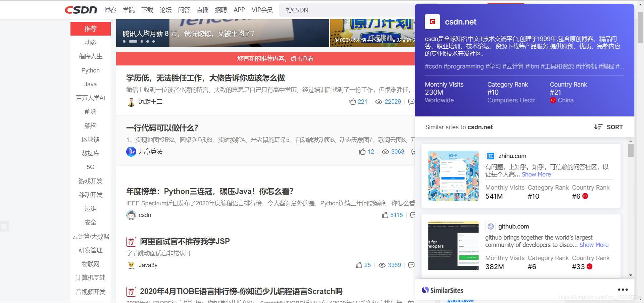Viewport: 644px width, 303px height.
Task: Open the 招聘 menu item
Action: point(221,10)
